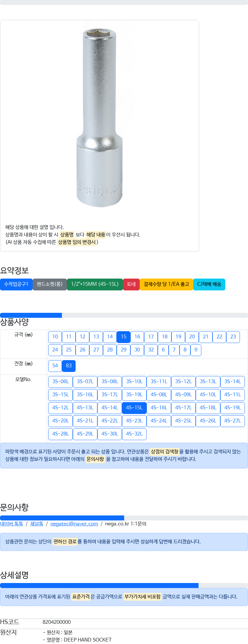Select the highlighted 4S-15L model

click(x=134, y=408)
